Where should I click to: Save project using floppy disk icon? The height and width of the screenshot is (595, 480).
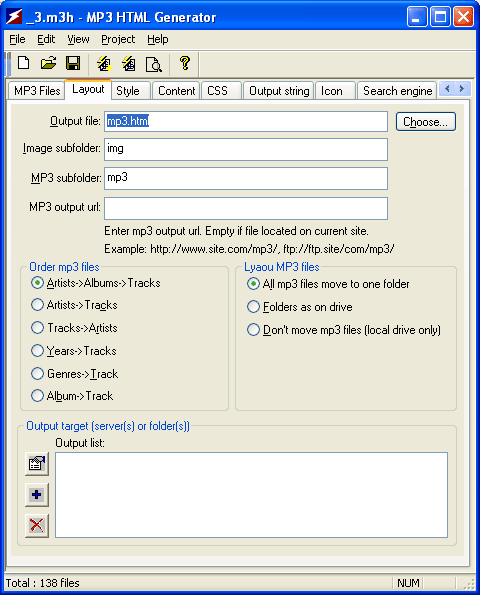pyautogui.click(x=73, y=63)
